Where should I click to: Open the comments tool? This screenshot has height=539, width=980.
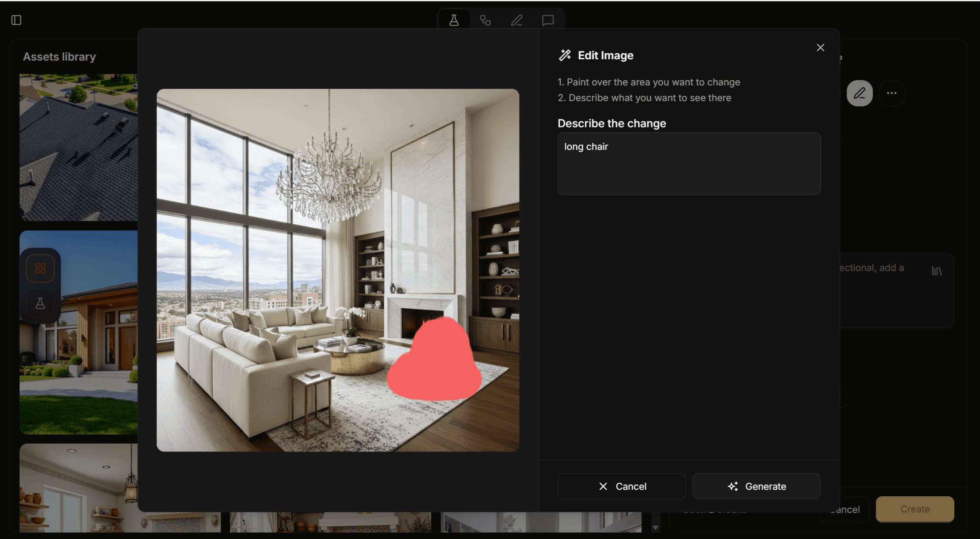[548, 20]
